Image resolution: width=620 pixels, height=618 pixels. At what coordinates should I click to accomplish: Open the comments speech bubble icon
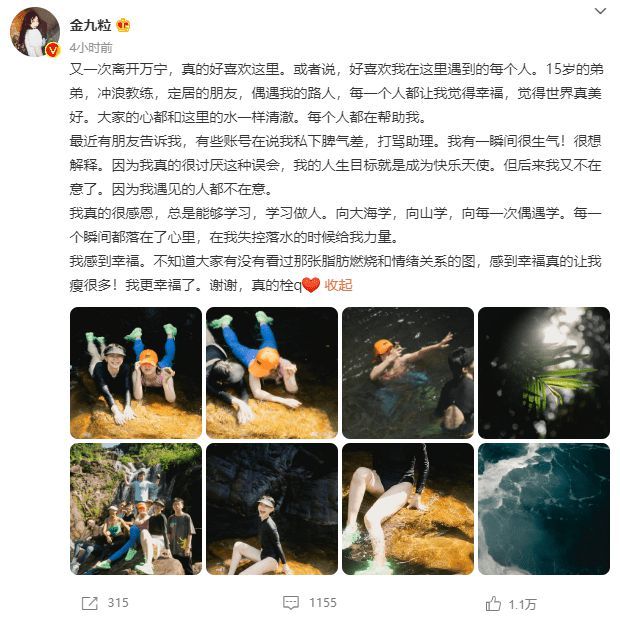tap(291, 603)
